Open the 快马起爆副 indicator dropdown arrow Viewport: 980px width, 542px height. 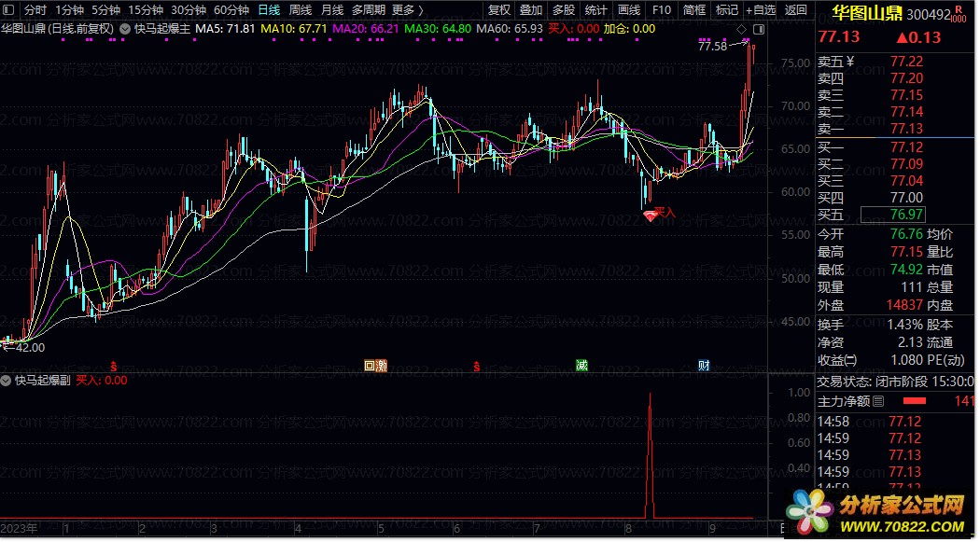click(x=7, y=381)
